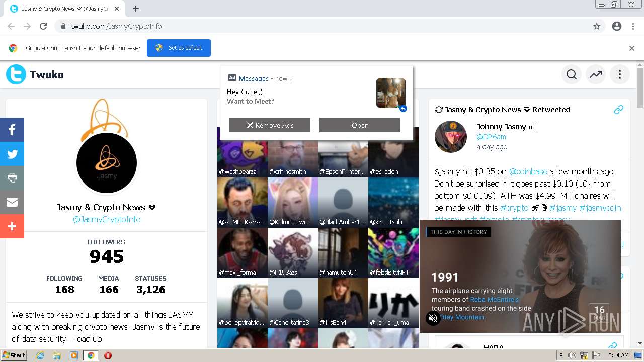This screenshot has height=362, width=644.
Task: Show hidden system tray icons
Action: pos(561,355)
